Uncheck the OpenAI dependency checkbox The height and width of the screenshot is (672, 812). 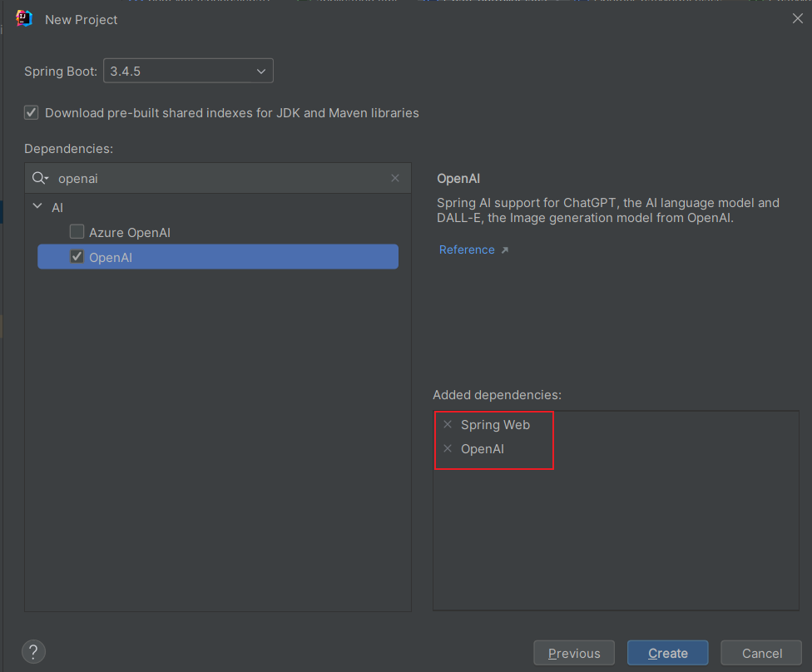pos(77,256)
